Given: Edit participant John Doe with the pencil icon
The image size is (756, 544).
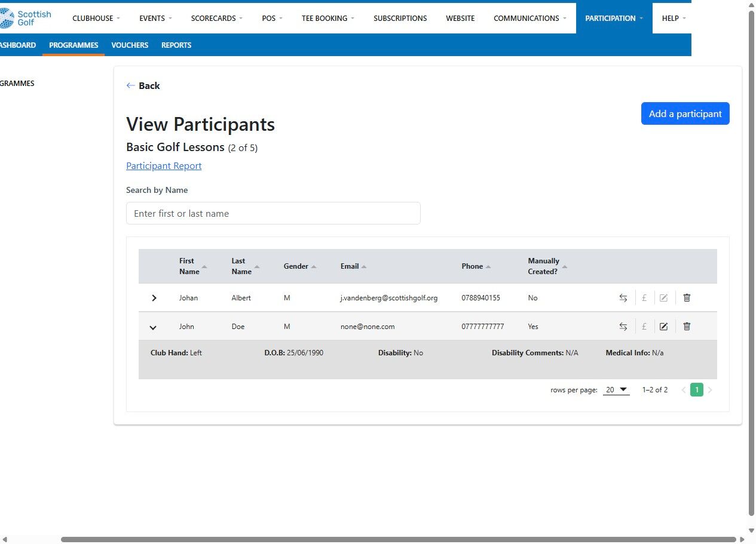Looking at the screenshot, I should [x=663, y=327].
